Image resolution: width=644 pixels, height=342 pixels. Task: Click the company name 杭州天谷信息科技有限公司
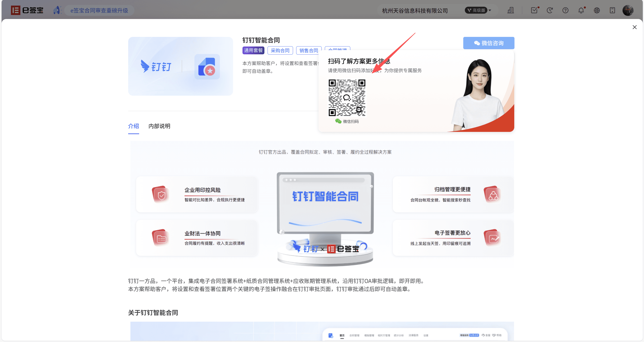pos(415,11)
